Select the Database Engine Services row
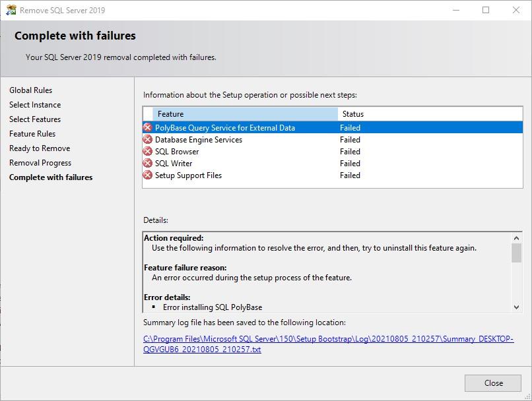 (x=199, y=140)
